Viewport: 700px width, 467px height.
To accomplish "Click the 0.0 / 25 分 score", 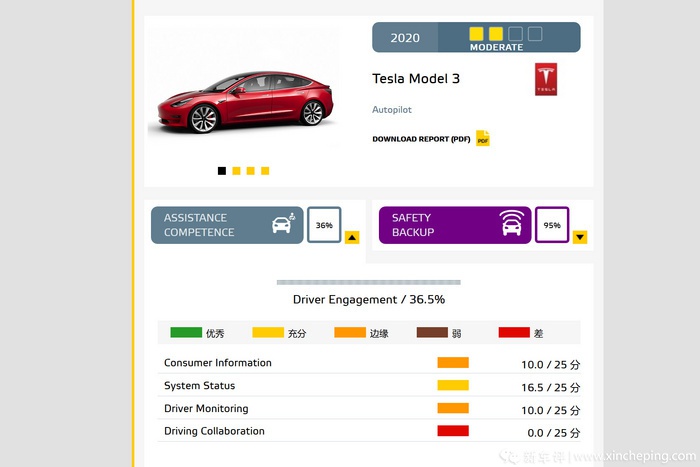I will tap(554, 433).
